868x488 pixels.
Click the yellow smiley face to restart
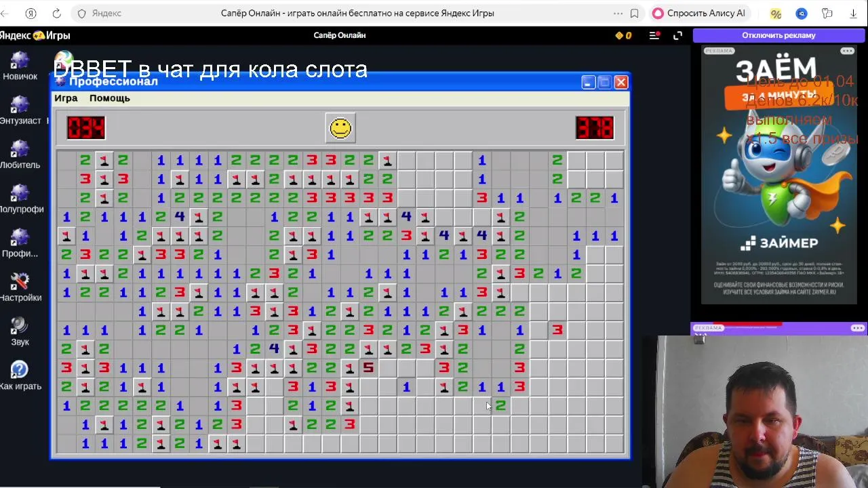(340, 128)
